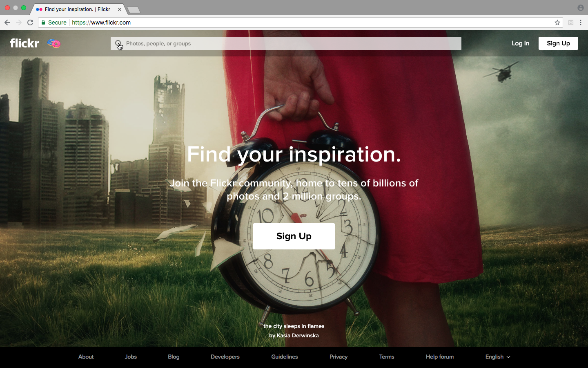Bookmark this page with the star icon
Image resolution: width=588 pixels, height=368 pixels.
click(557, 22)
